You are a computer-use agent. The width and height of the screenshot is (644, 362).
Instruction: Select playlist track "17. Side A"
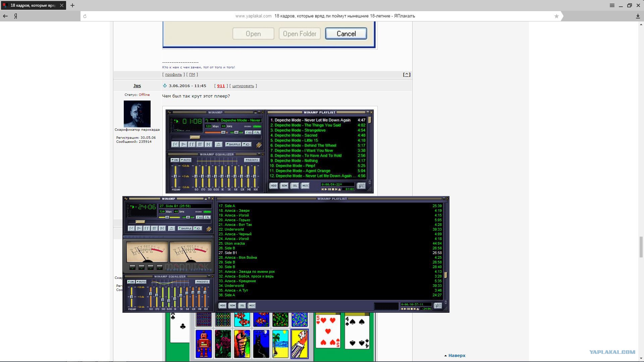coord(330,206)
